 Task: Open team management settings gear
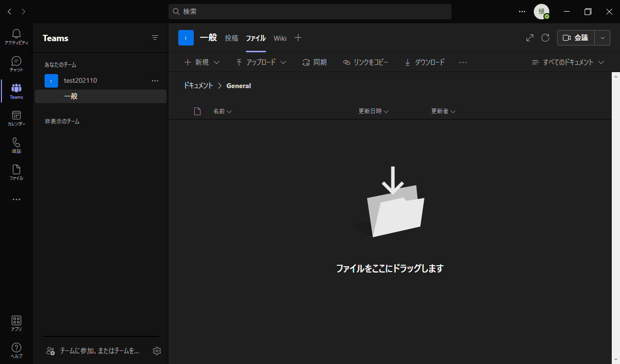pos(157,351)
